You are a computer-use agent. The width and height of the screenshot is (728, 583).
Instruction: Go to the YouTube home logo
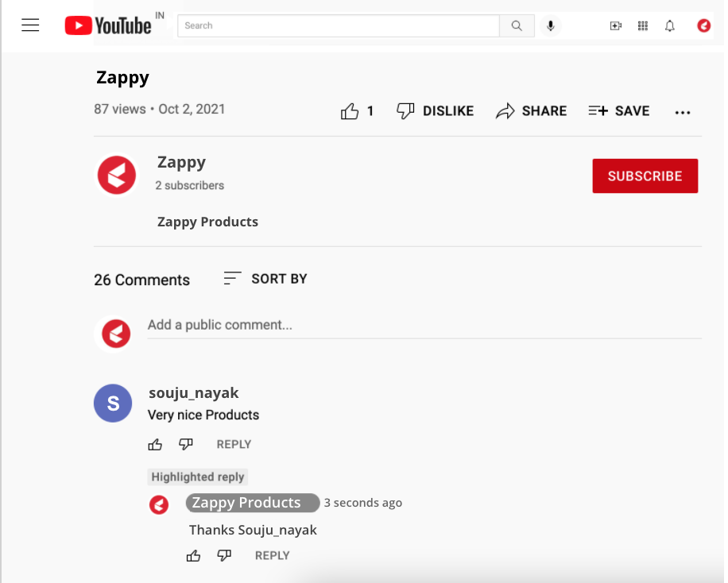click(108, 25)
